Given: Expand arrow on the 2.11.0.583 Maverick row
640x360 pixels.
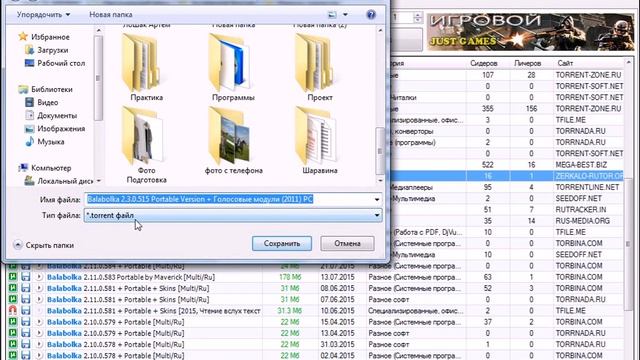Looking at the screenshot, I should click(39, 277).
